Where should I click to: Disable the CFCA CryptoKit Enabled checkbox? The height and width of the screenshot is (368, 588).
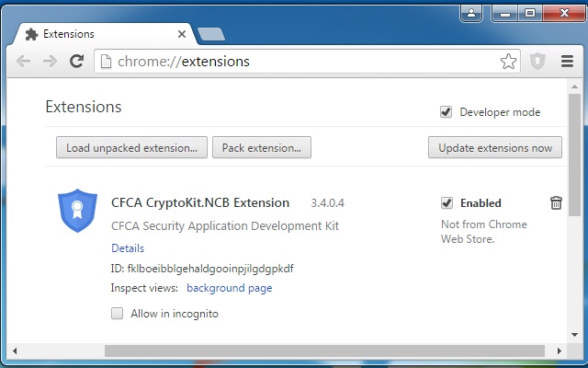coord(447,202)
